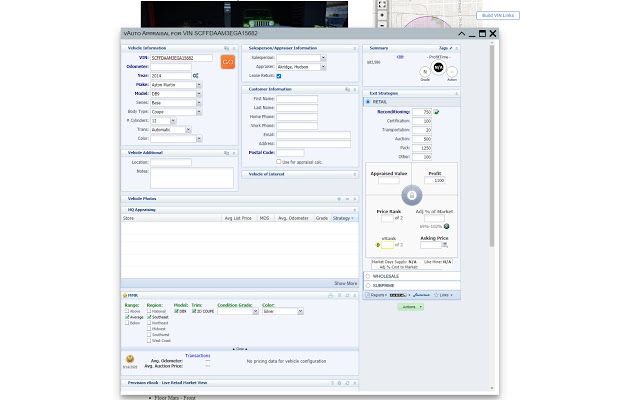Viewport: 640px width, 400px height.
Task: Open the Reports menu in bottom toolbar
Action: tap(376, 295)
